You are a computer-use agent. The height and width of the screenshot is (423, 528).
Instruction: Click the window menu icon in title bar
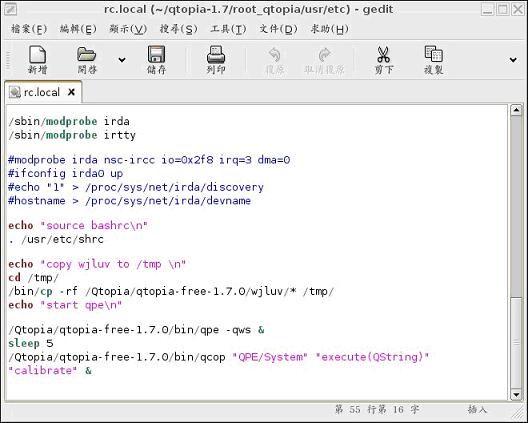(10, 9)
